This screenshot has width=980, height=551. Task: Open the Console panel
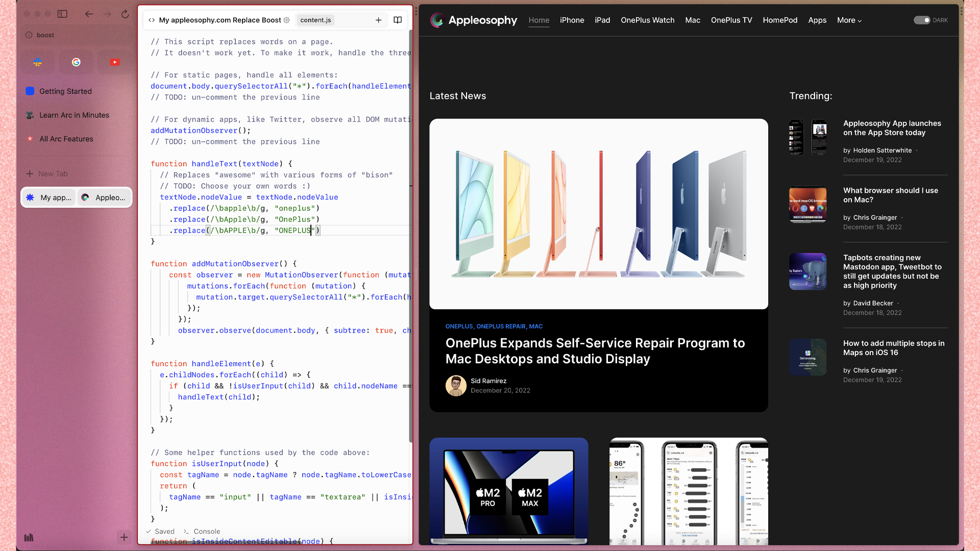coord(202,531)
